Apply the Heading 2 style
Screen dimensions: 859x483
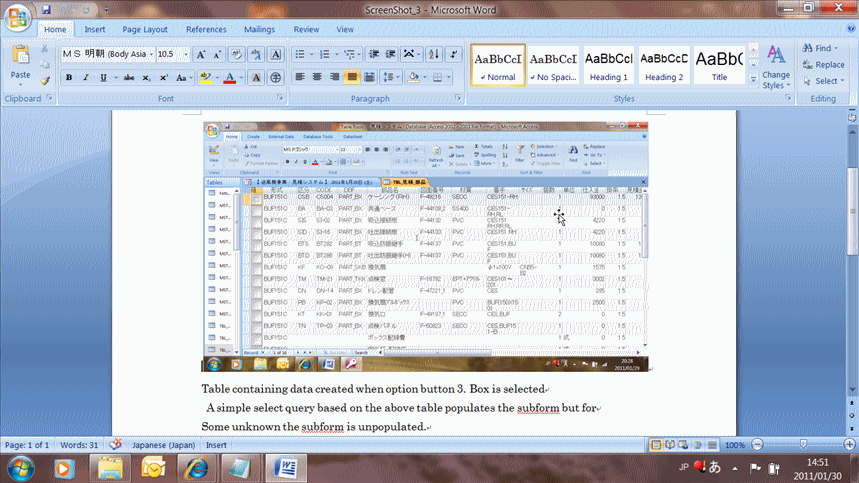point(664,65)
